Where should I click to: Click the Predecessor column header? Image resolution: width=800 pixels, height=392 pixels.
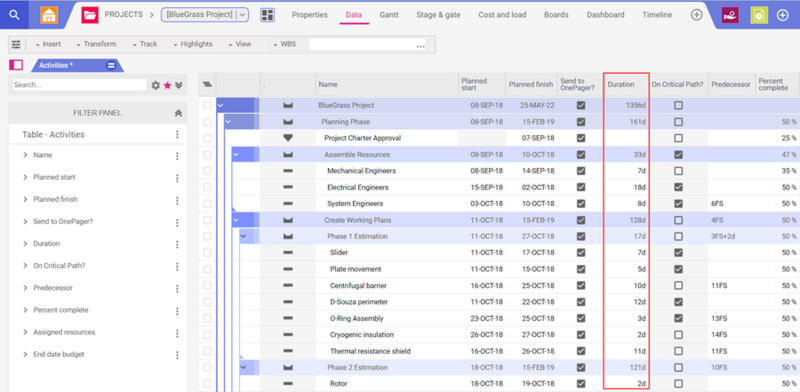coord(732,85)
